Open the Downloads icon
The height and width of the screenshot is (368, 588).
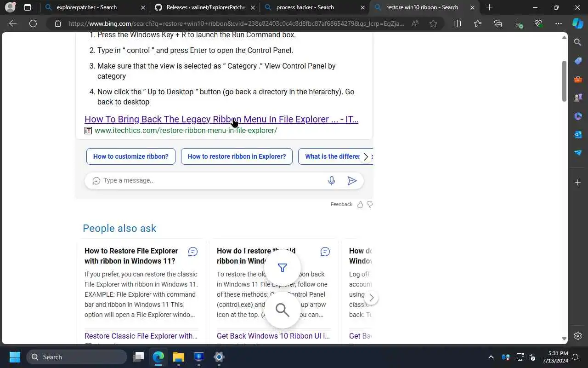click(x=518, y=23)
